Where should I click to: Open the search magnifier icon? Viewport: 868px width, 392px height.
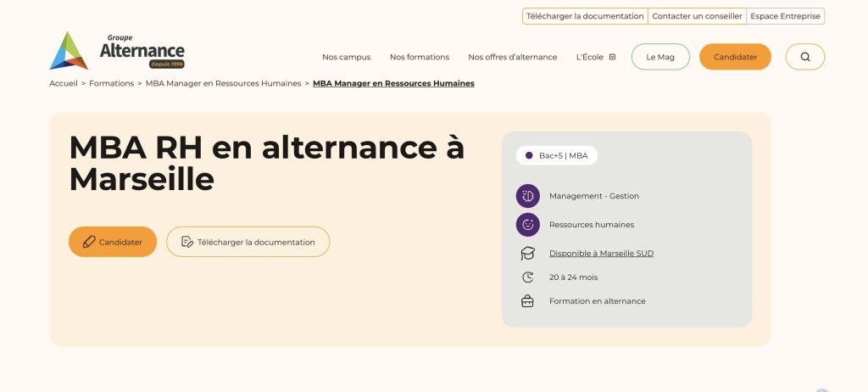point(805,57)
